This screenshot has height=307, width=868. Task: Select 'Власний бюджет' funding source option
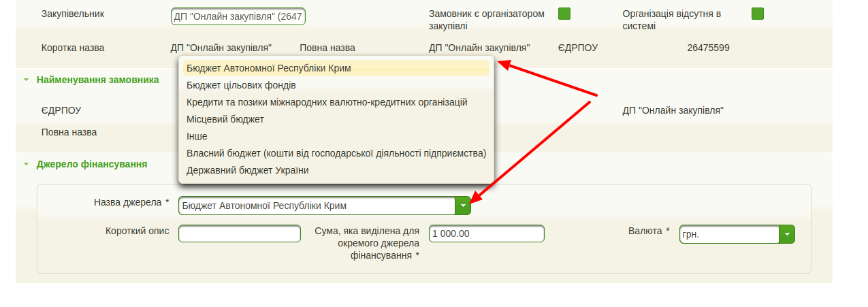coord(336,153)
